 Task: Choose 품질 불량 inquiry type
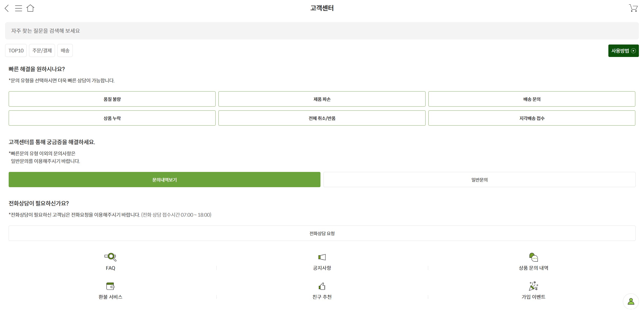(x=112, y=99)
